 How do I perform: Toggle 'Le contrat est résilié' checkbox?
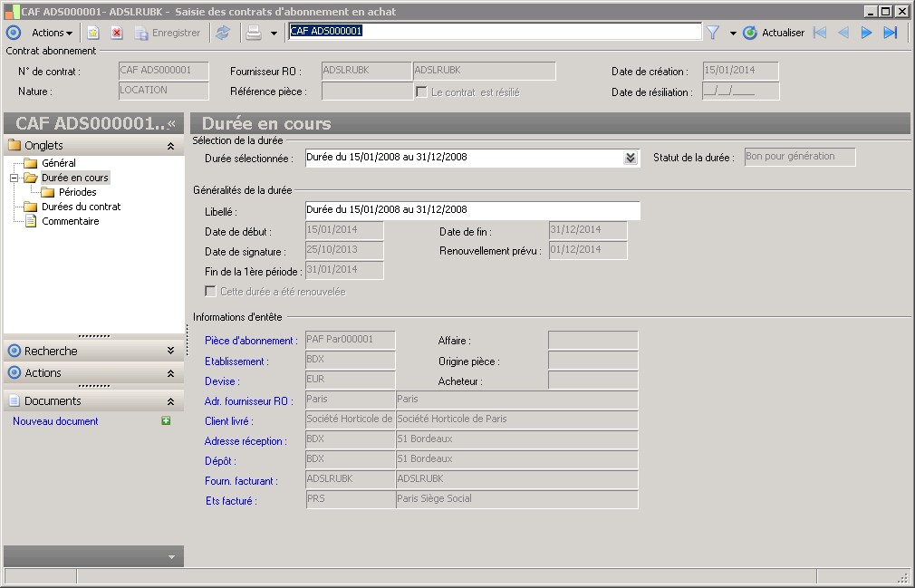point(421,92)
